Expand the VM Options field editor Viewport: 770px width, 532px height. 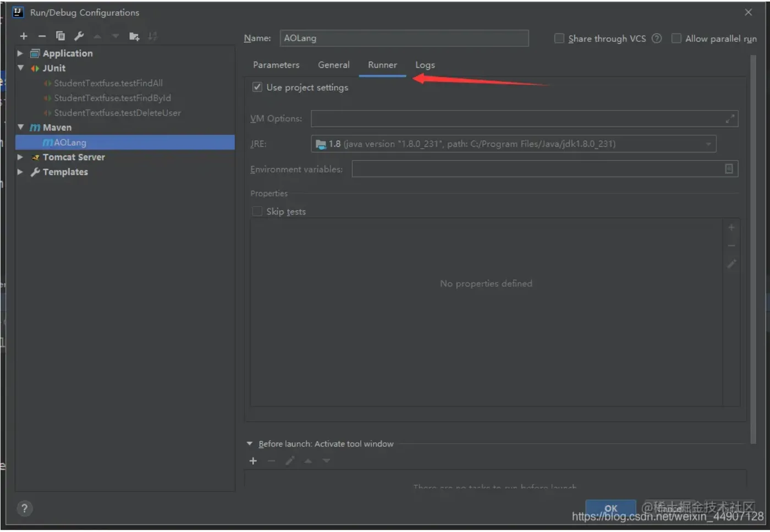point(730,119)
